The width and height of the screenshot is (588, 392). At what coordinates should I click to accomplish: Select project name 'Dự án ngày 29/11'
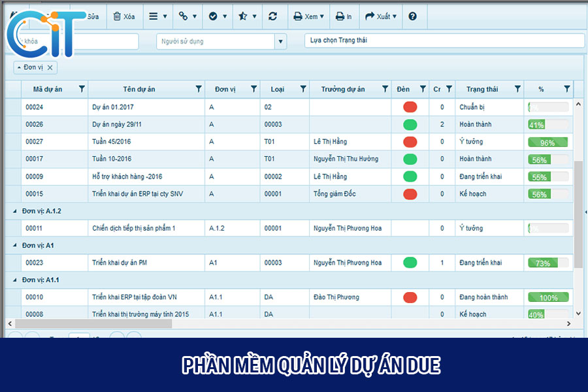tap(117, 125)
